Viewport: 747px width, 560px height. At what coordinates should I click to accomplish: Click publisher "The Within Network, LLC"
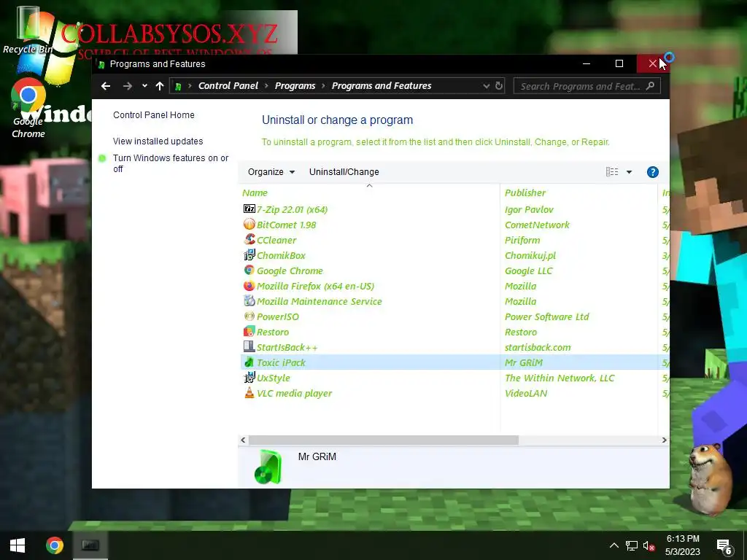[x=560, y=378]
